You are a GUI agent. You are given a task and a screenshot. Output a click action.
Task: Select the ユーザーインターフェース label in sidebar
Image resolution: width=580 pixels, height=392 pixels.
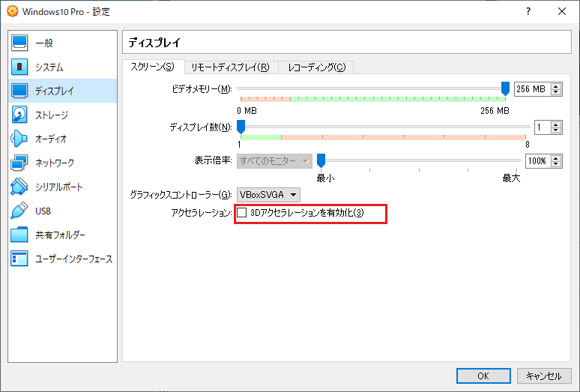73,259
